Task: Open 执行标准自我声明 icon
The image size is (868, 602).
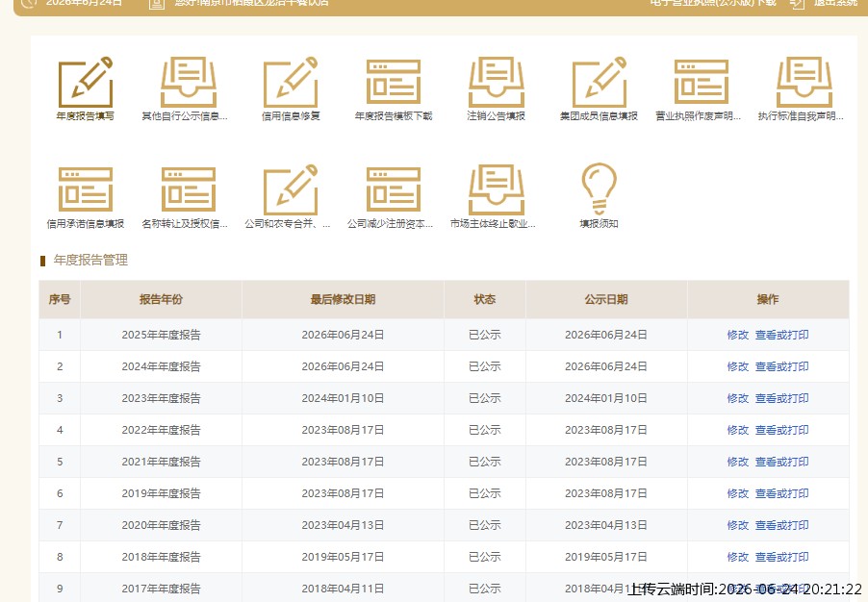Action: tap(804, 83)
